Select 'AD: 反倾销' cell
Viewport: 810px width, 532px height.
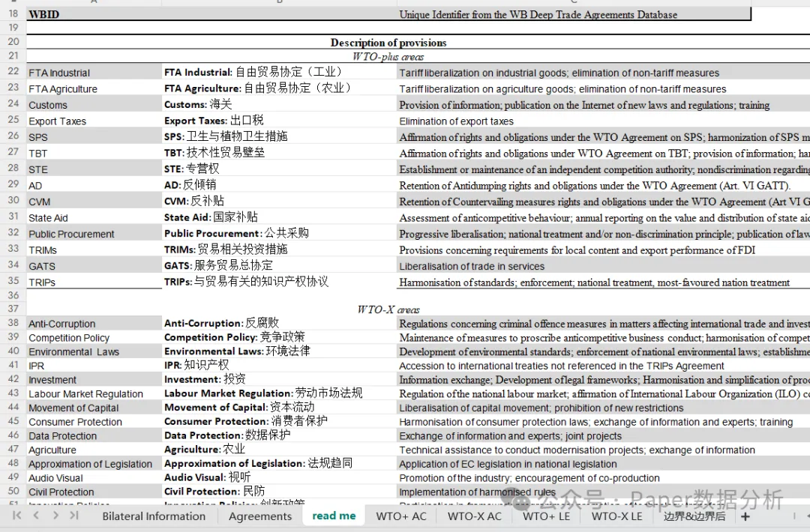click(x=279, y=185)
